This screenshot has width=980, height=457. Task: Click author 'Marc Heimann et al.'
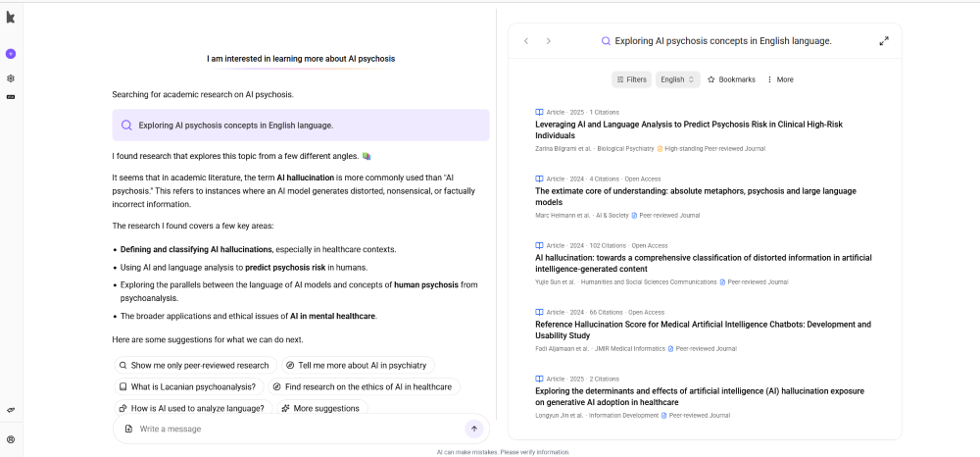563,216
